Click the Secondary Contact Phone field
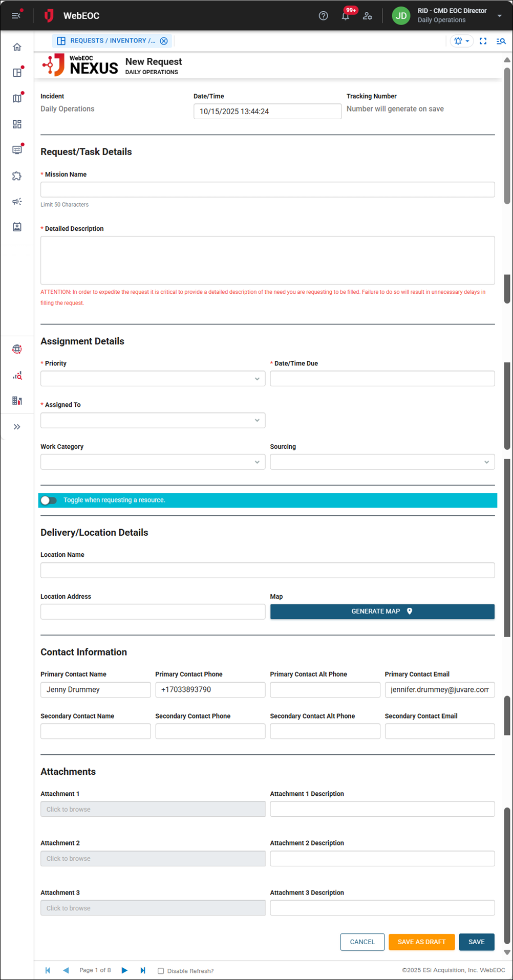Image resolution: width=513 pixels, height=980 pixels. pyautogui.click(x=210, y=731)
